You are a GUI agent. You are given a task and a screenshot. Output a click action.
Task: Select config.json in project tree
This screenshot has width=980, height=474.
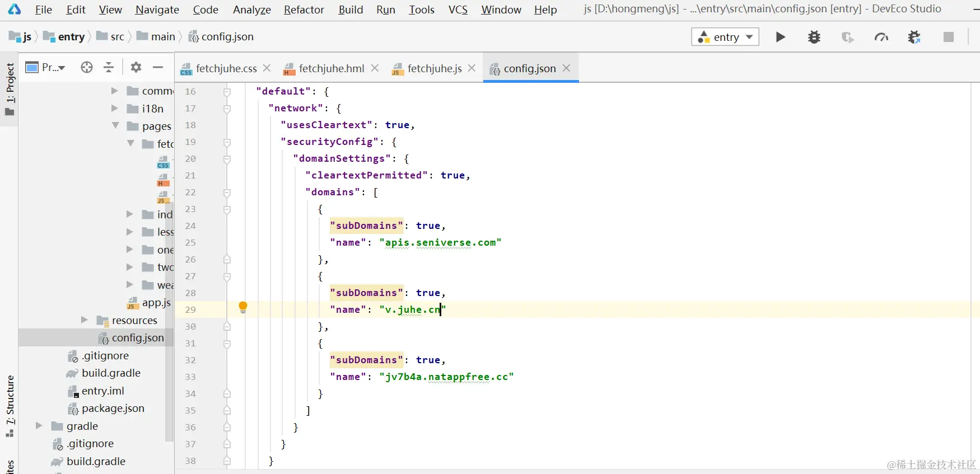pos(132,338)
